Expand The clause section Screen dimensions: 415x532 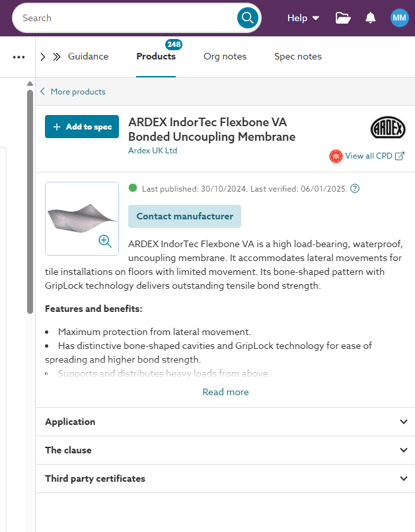tap(225, 450)
